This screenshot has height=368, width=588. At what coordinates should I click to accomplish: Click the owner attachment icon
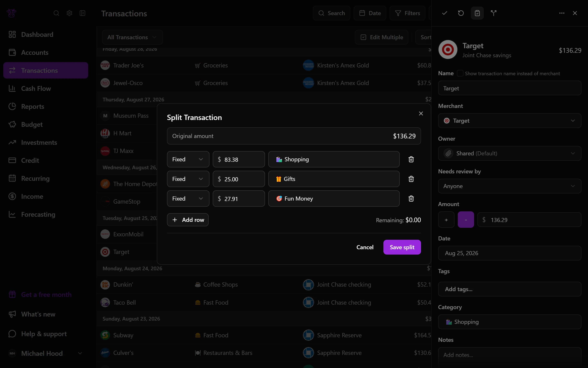(448, 153)
